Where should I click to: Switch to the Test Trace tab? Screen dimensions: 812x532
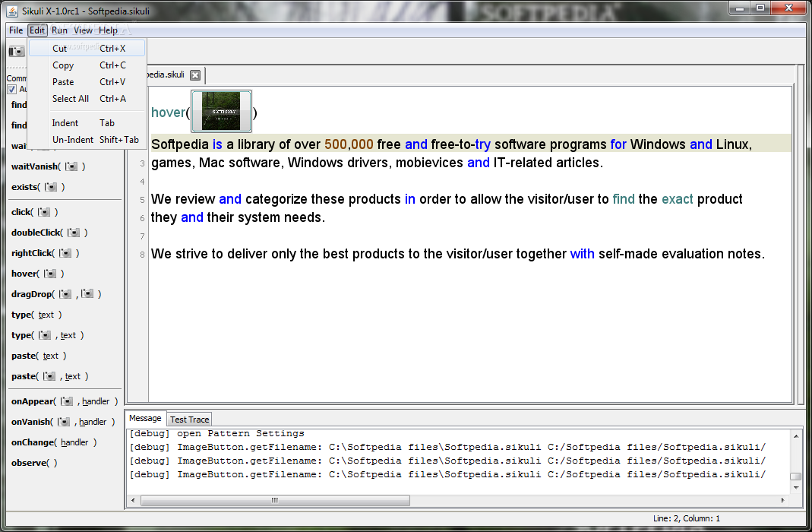(x=190, y=420)
